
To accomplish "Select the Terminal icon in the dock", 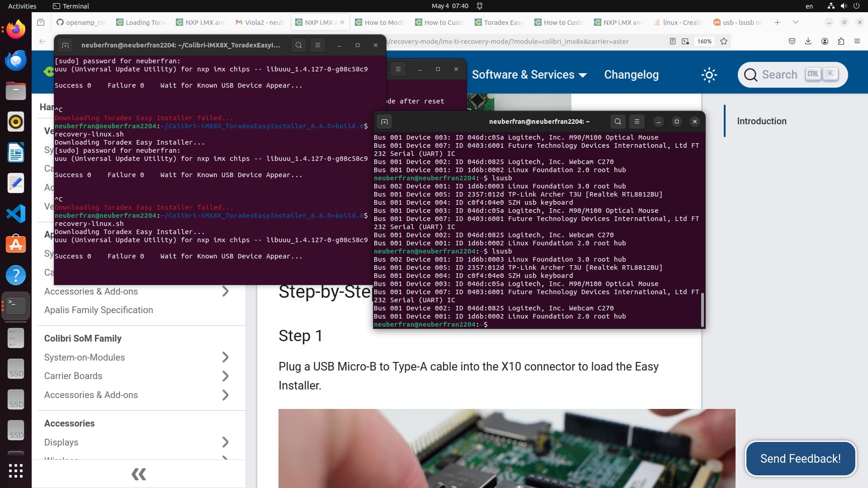I will pos(16,306).
